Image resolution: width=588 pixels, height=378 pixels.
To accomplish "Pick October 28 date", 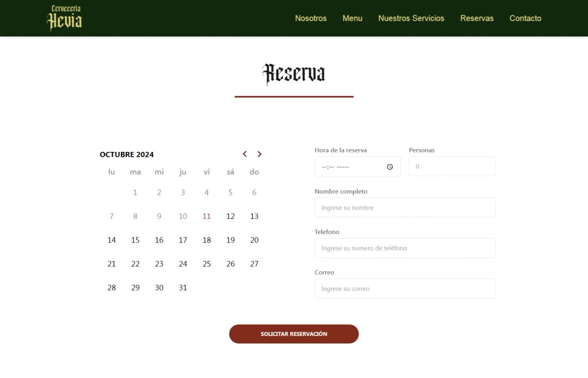I will pyautogui.click(x=112, y=288).
